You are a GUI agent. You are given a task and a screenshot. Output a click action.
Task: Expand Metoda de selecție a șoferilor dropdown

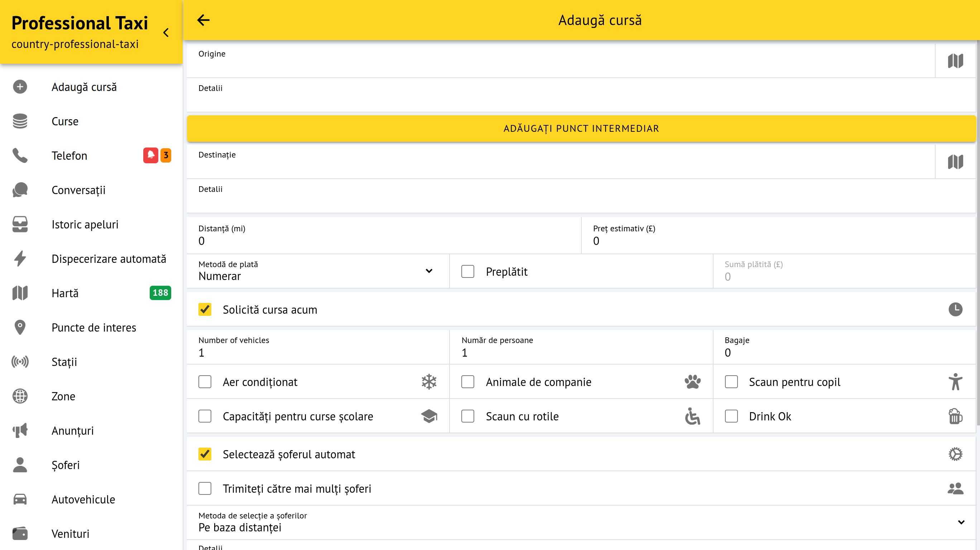581,522
